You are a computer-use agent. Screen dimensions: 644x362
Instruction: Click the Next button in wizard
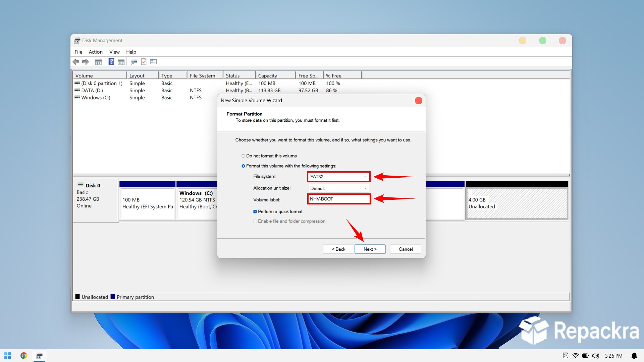370,249
